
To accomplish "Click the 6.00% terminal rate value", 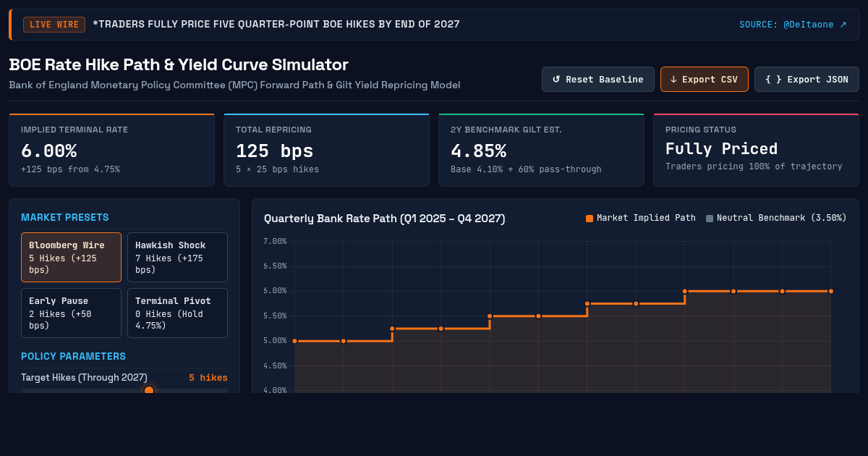I will tap(48, 151).
